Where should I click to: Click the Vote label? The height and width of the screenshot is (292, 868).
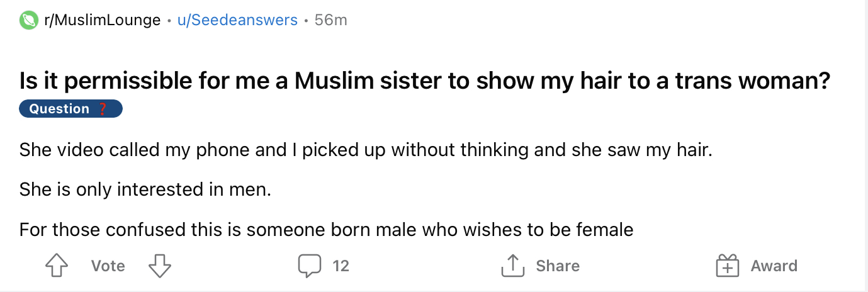click(x=108, y=266)
